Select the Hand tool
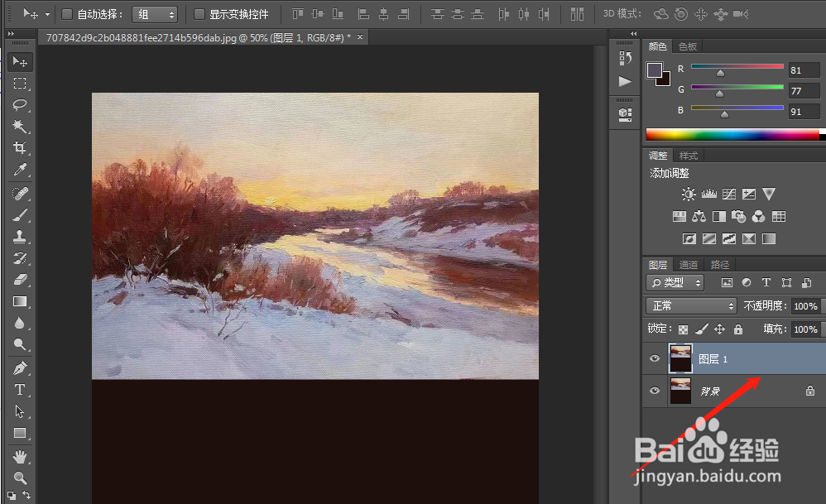The width and height of the screenshot is (826, 504). click(20, 457)
